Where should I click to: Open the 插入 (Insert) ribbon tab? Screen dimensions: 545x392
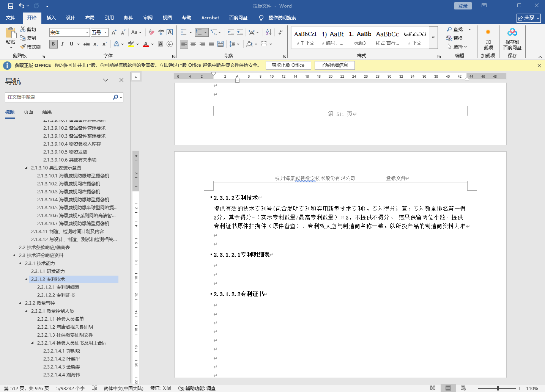pos(51,18)
